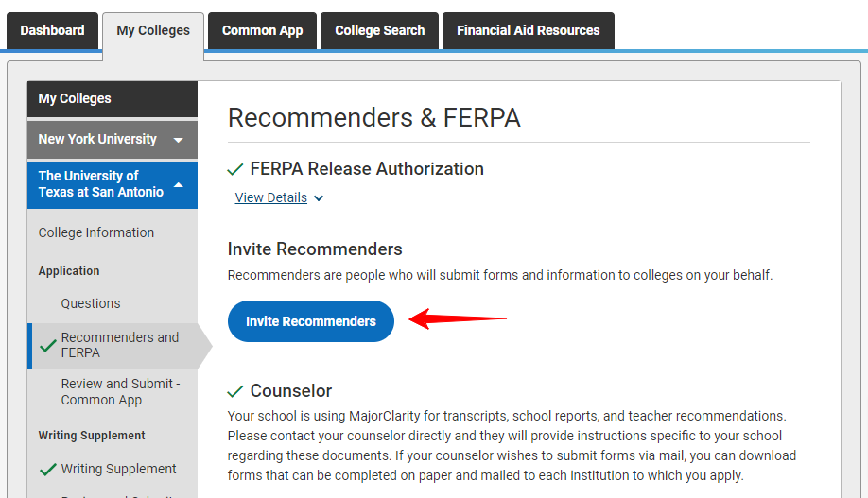Click green checkmark beside FERPA Release Authorization
The height and width of the screenshot is (498, 868).
[x=235, y=170]
